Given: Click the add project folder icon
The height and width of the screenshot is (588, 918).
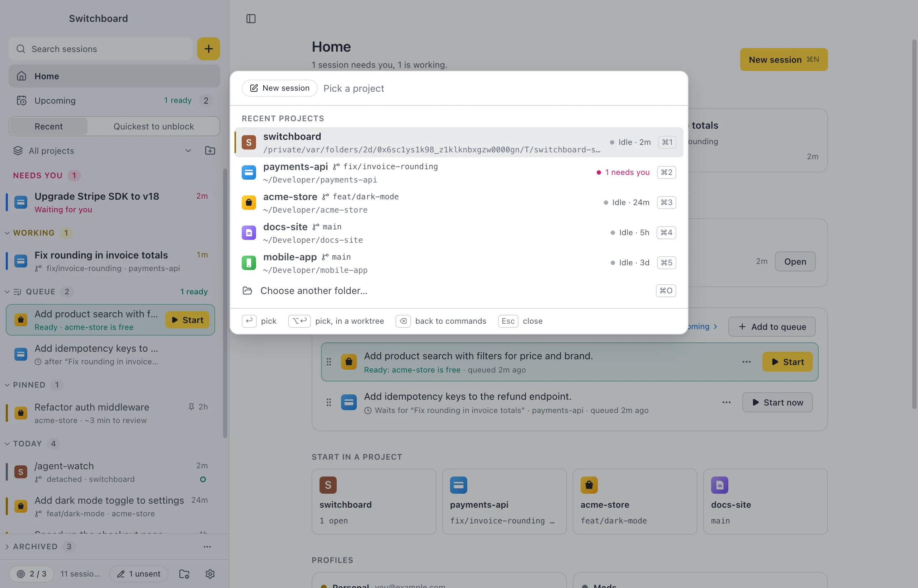Looking at the screenshot, I should [210, 151].
